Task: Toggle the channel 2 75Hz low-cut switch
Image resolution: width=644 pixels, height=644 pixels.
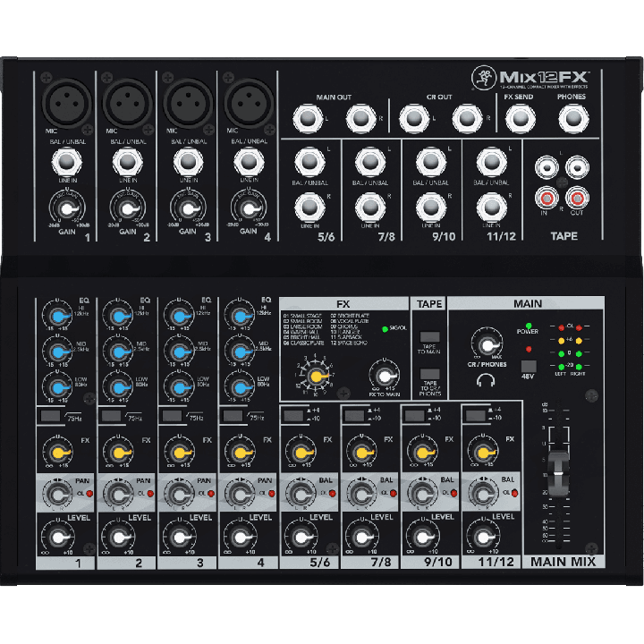Action: pos(111,416)
